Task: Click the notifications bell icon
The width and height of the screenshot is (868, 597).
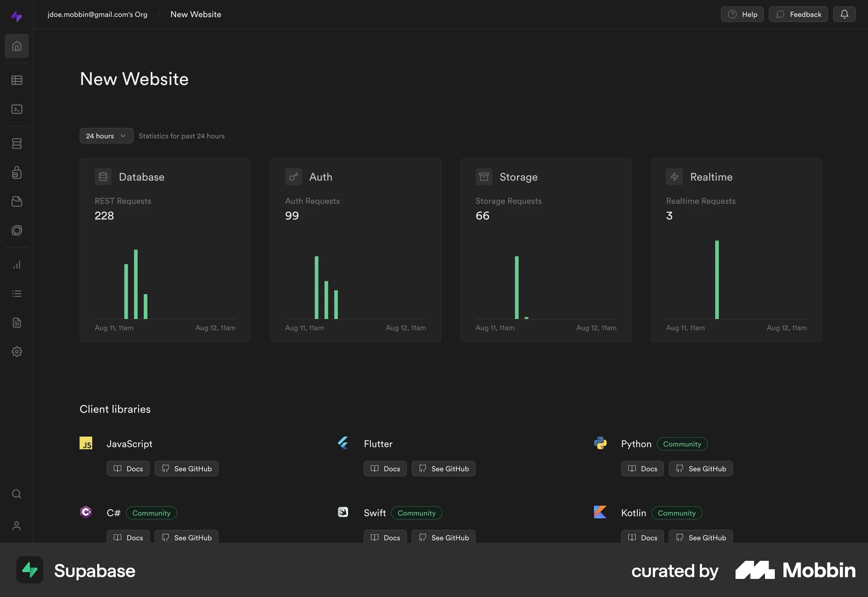Action: (x=844, y=14)
